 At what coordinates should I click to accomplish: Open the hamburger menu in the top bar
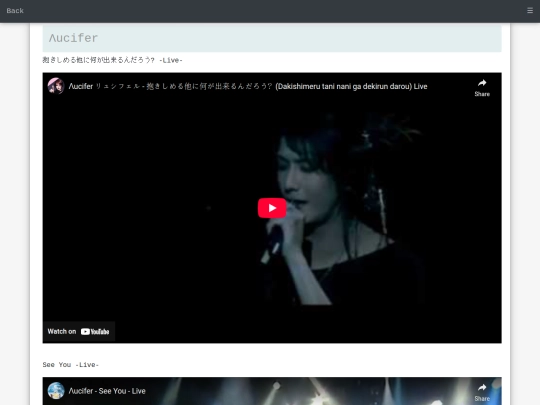tap(530, 11)
